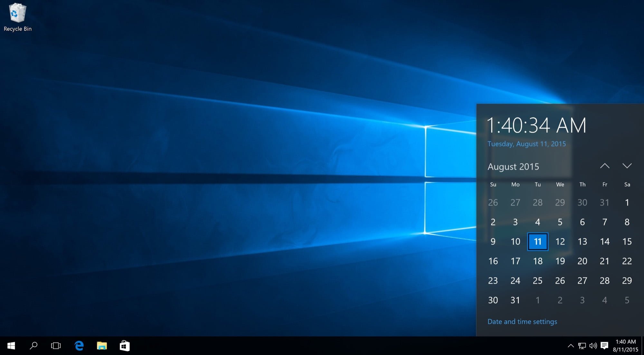Open Microsoft Store app

pyautogui.click(x=125, y=346)
